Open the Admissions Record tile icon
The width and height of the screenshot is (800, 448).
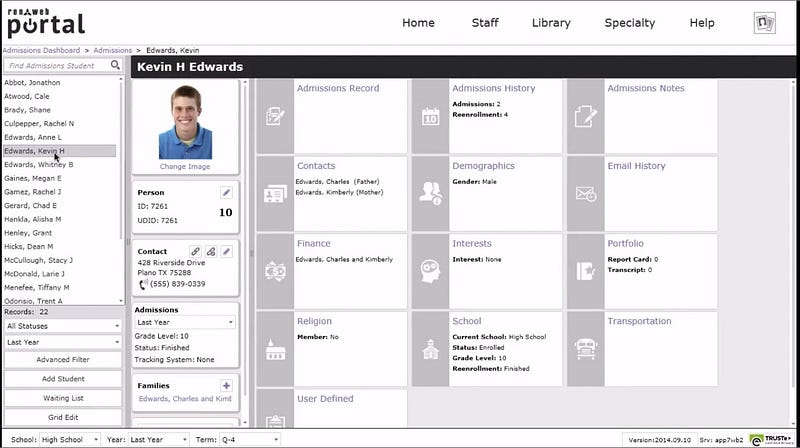(275, 116)
